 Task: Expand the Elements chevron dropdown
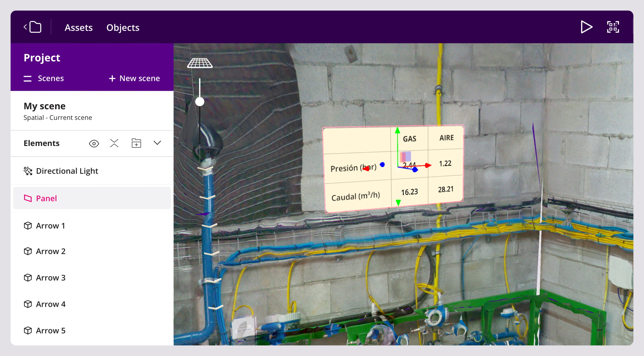tap(157, 143)
